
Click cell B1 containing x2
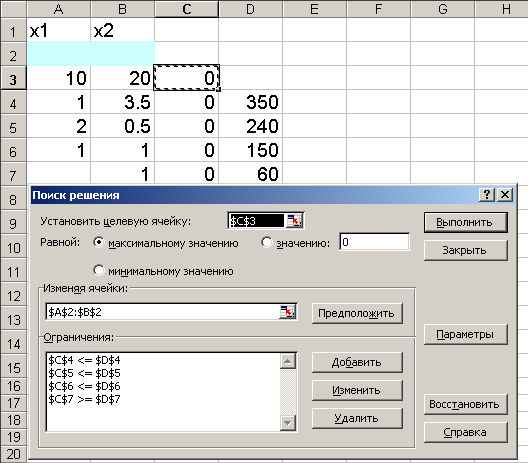point(123,30)
